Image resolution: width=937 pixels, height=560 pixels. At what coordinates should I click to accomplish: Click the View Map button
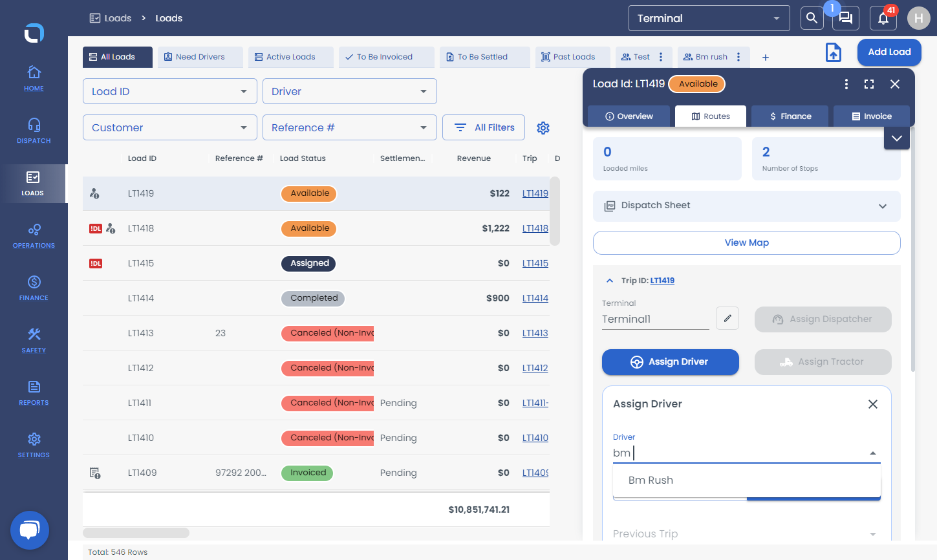[x=747, y=242]
